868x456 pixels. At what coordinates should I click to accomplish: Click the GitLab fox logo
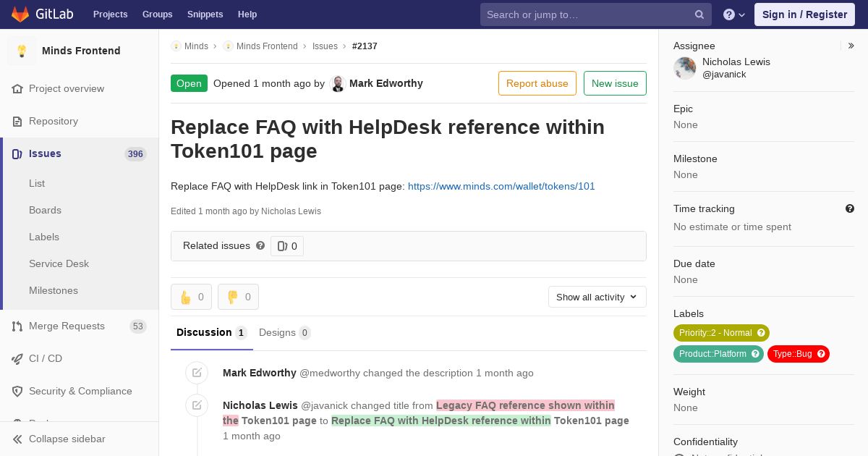[x=20, y=14]
